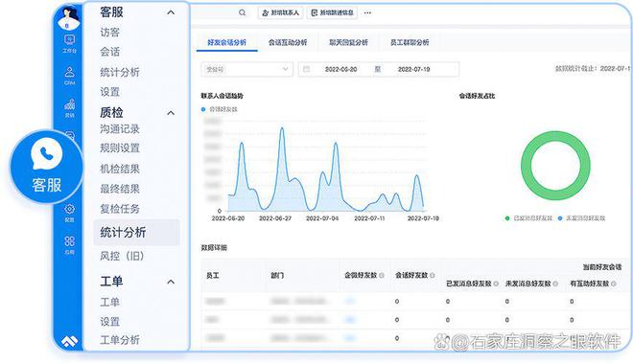This screenshot has height=364, width=633.
Task: Open 设置 under the 工单 section
Action: click(109, 322)
